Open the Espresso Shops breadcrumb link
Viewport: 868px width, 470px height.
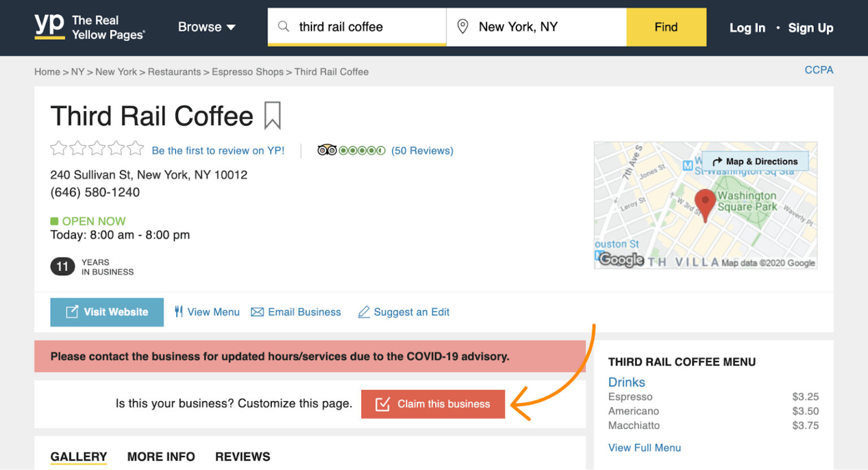[248, 72]
